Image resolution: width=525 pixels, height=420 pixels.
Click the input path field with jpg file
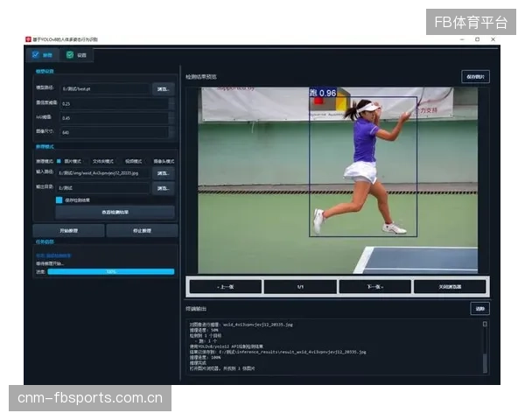click(x=103, y=173)
